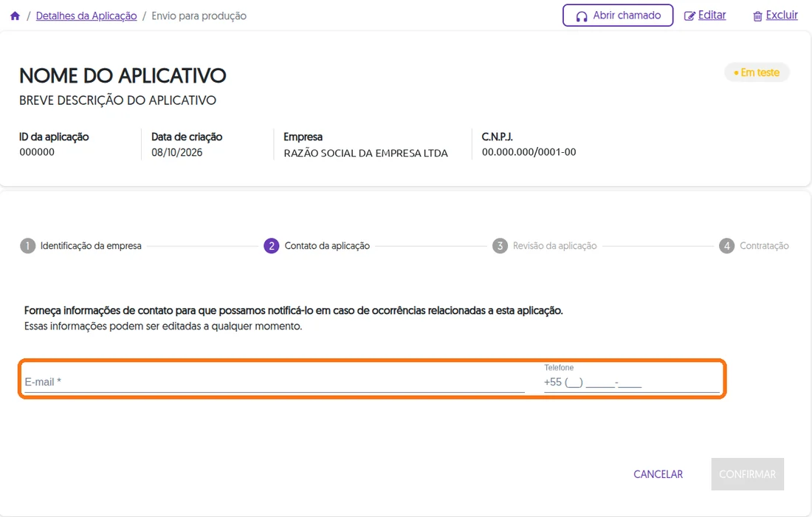Click the Editar link

coord(705,16)
